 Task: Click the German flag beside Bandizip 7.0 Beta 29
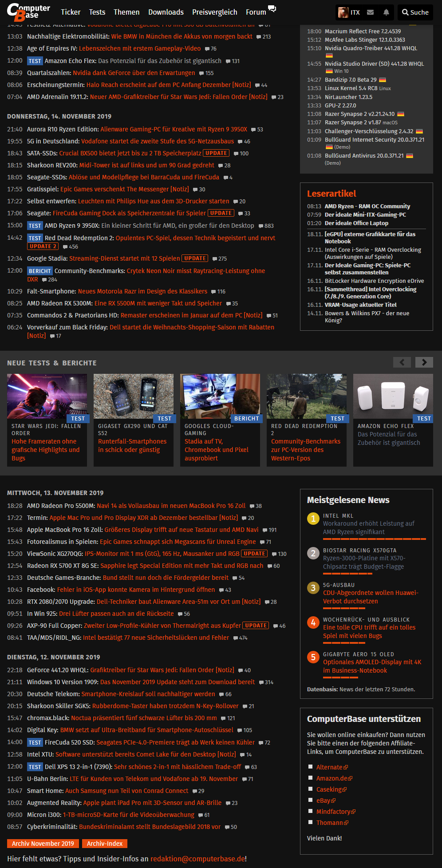tap(383, 80)
